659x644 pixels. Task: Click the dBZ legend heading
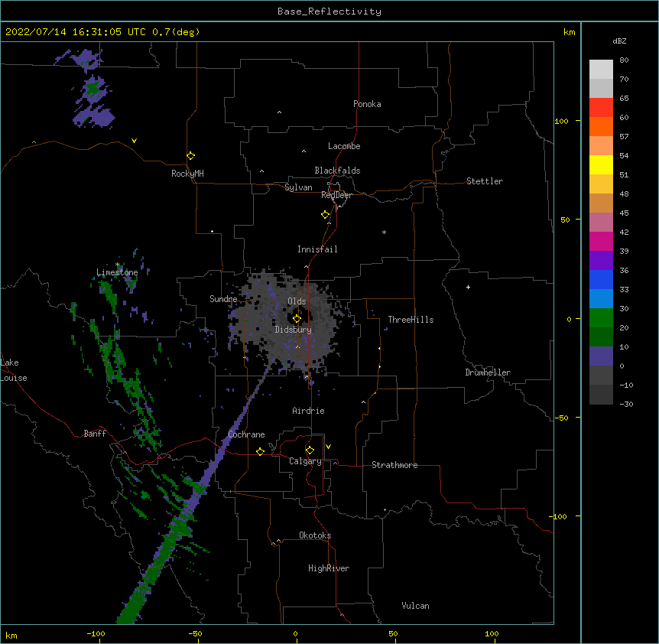tap(619, 41)
